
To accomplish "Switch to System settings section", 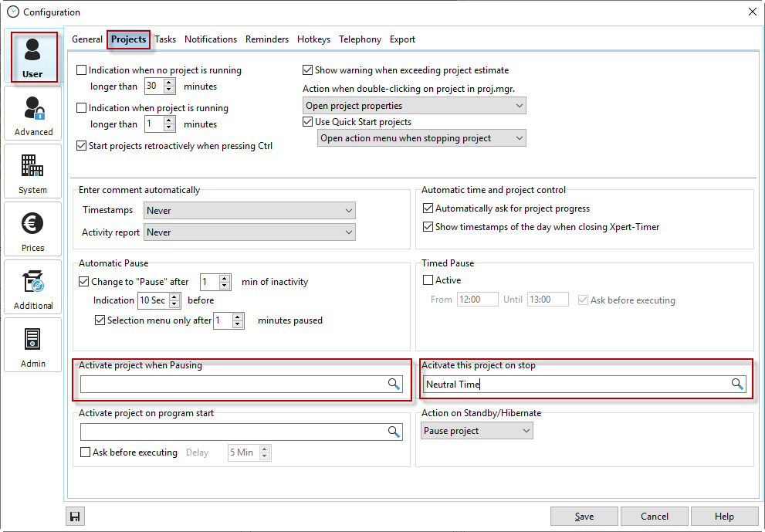I will click(33, 173).
